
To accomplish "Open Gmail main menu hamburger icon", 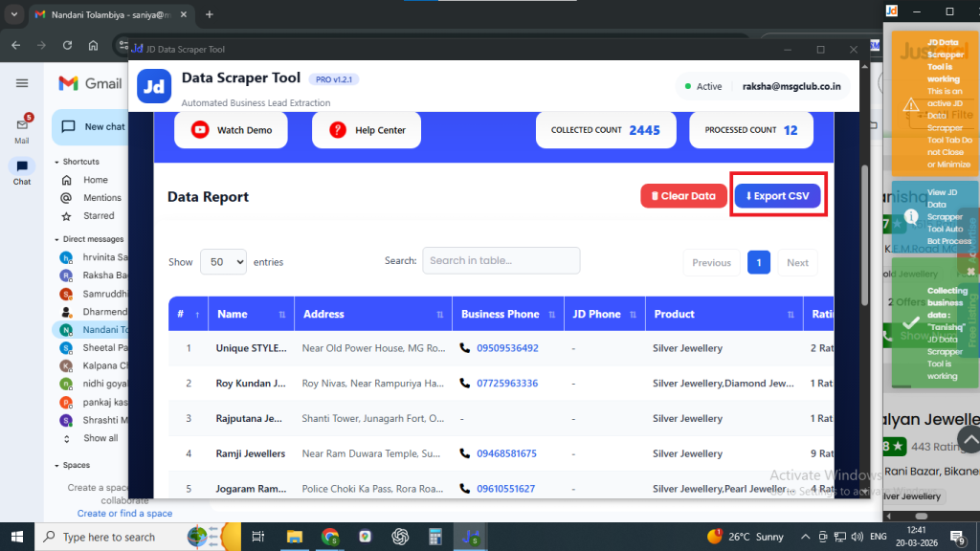I will [22, 83].
